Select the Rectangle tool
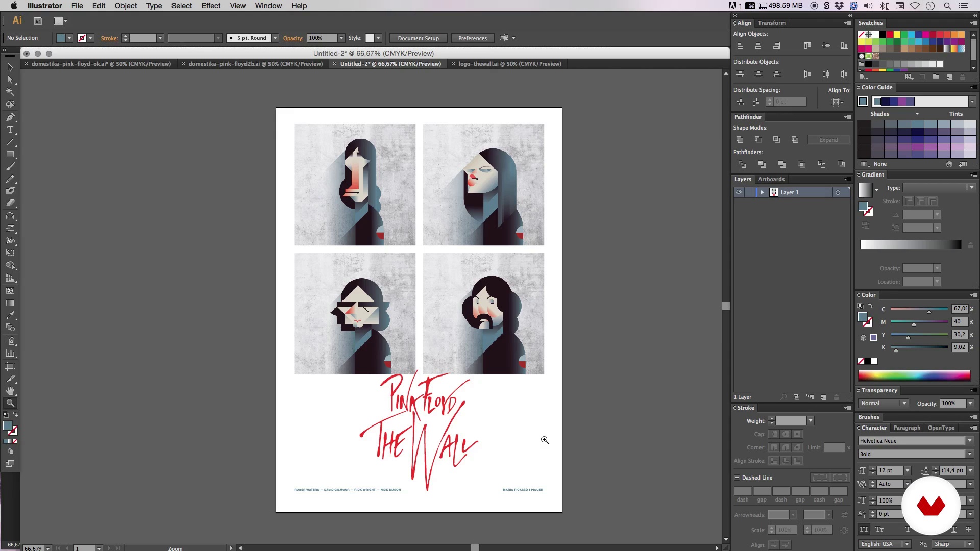 (x=10, y=154)
